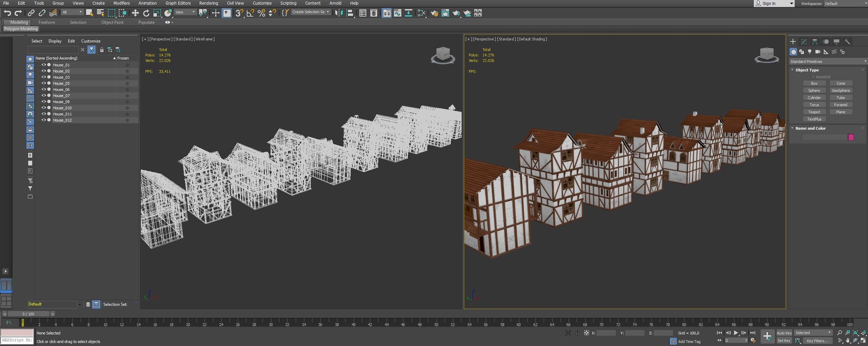Select the Cameras category icon

(x=818, y=52)
